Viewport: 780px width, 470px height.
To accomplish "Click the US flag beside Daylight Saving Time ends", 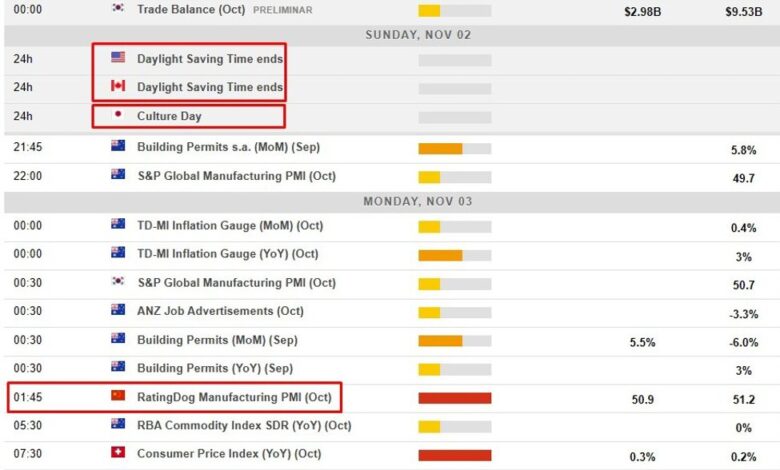I will click(x=118, y=58).
